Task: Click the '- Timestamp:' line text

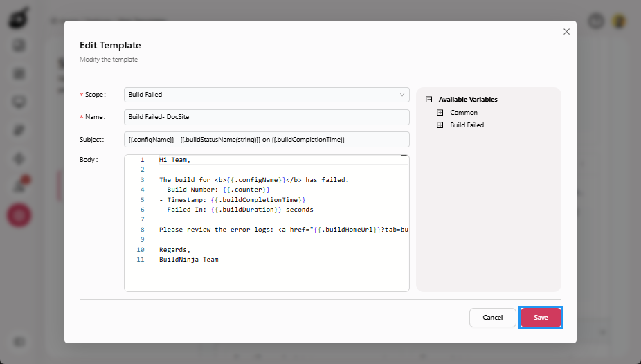Action: click(232, 200)
